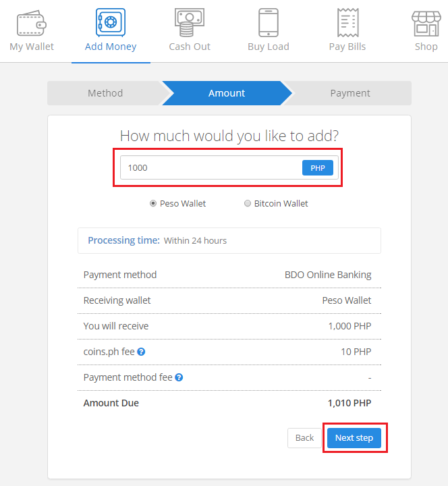Click the '1,010 PHP' amount due value

349,403
